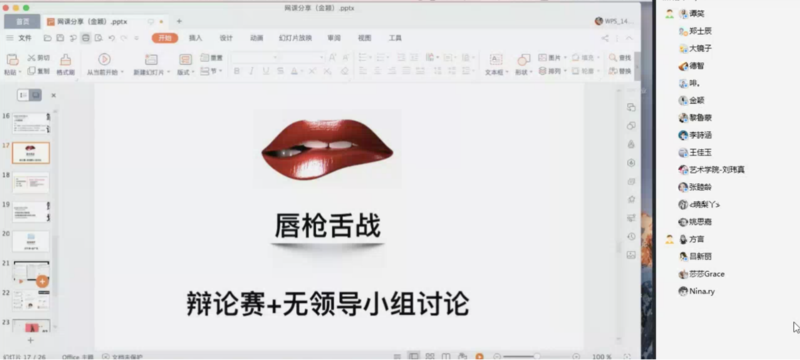
Task: Click the New Slide (新建幻灯片) icon
Action: 151,60
